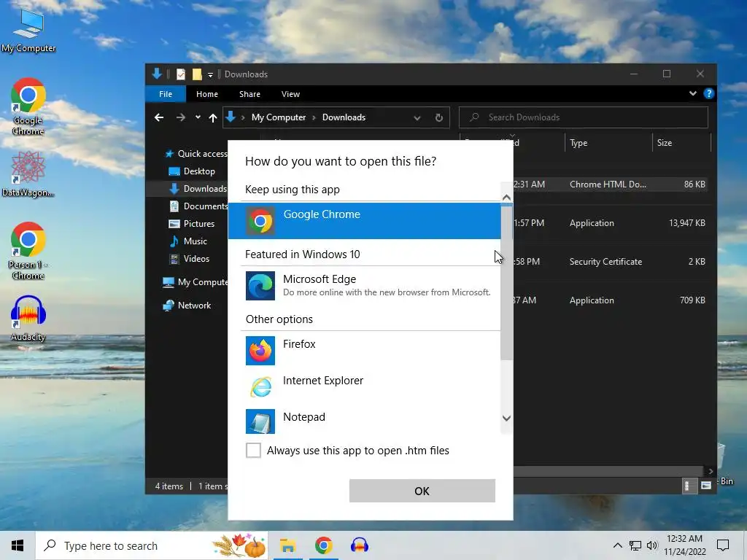Go forward in Explorer navigation
Viewport: 747px width, 560px height.
click(181, 117)
